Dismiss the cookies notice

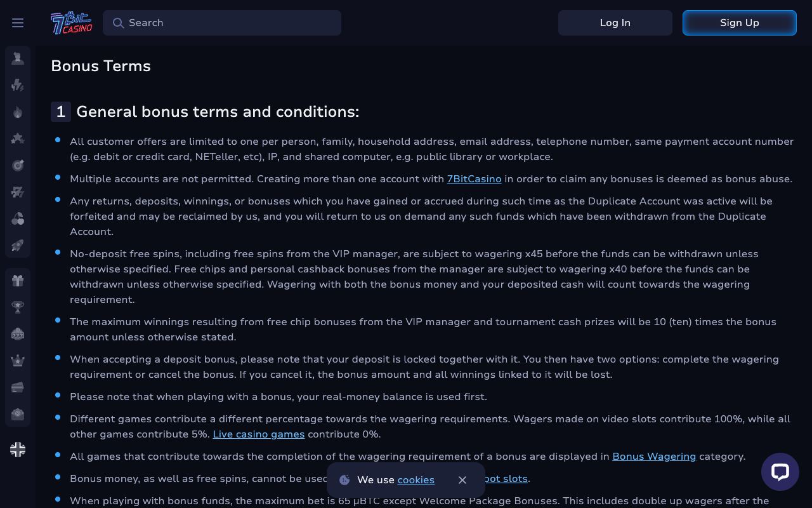point(462,480)
